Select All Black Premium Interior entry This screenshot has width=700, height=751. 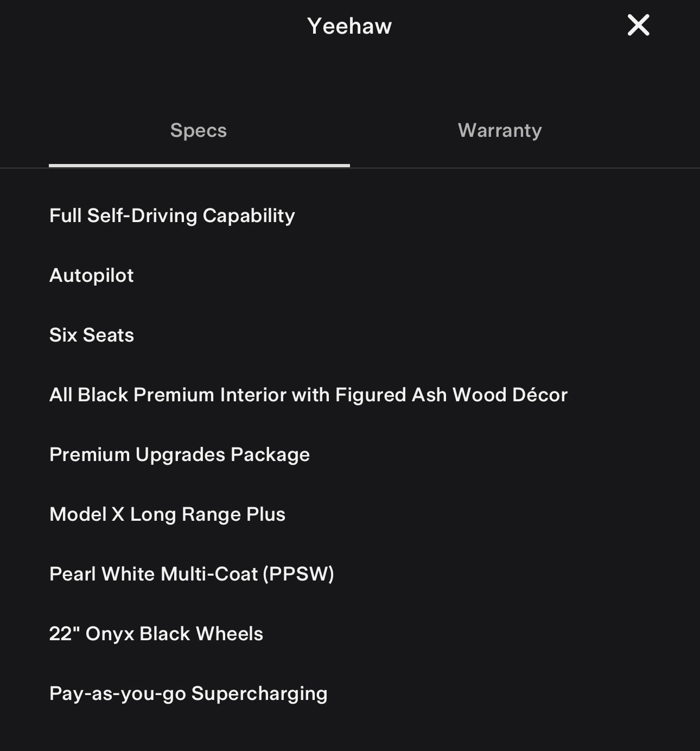308,395
